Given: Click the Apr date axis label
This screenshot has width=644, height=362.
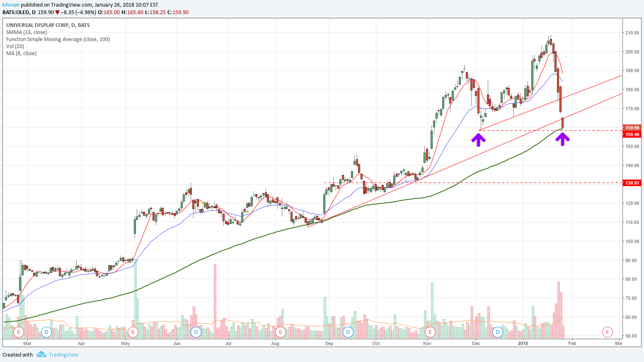Looking at the screenshot, I should (x=81, y=343).
